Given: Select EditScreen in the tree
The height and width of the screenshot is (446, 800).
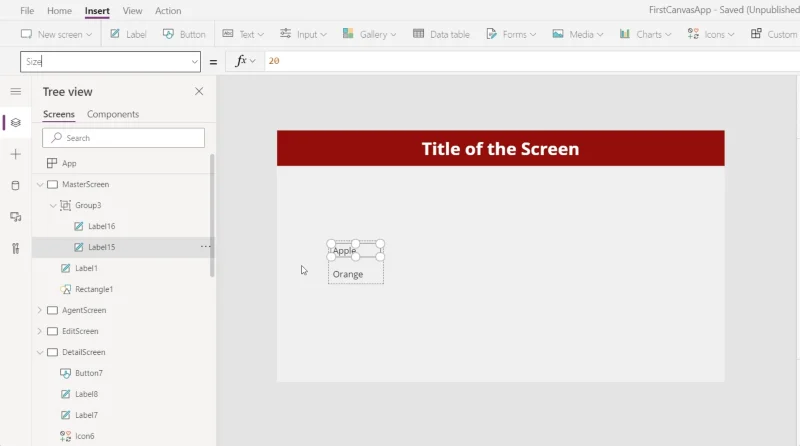Looking at the screenshot, I should click(80, 331).
